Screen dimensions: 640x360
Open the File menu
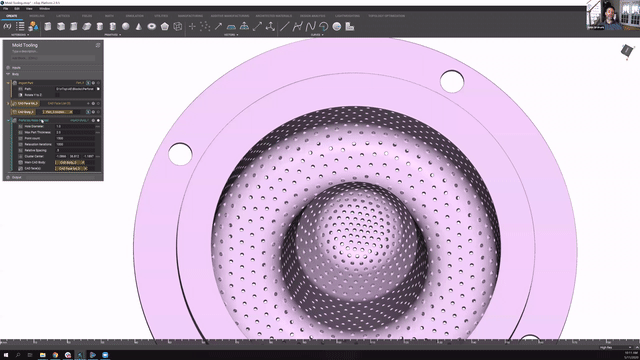click(x=6, y=9)
